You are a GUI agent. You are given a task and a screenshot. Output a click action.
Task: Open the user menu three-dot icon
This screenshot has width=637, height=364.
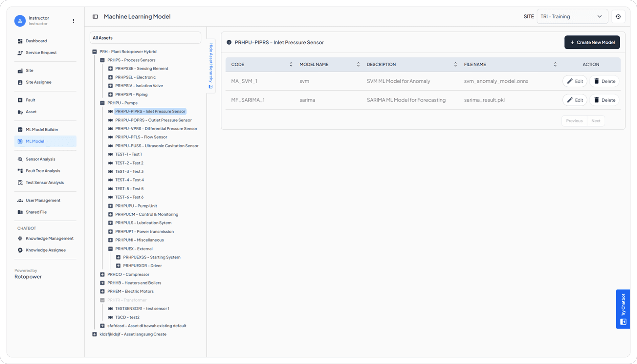click(x=73, y=21)
